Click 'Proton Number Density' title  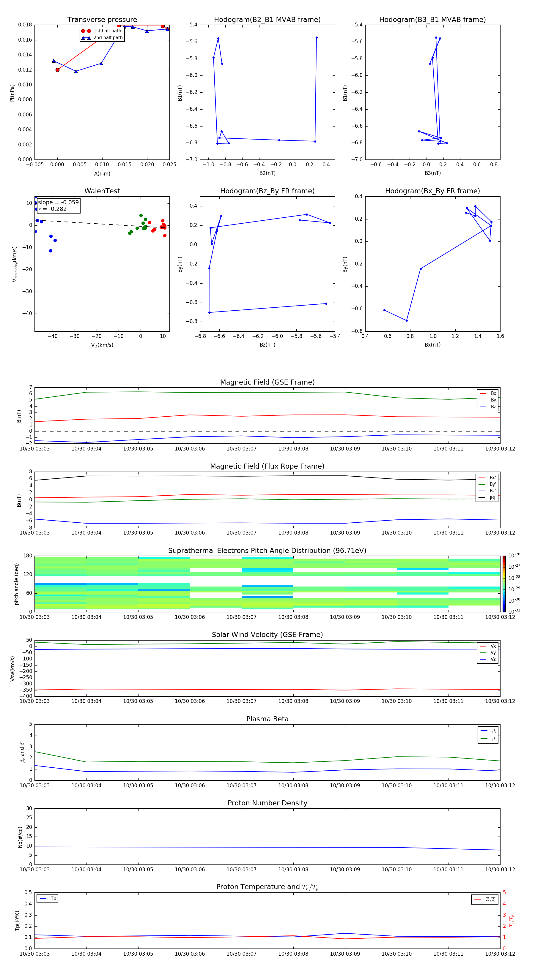(x=267, y=803)
